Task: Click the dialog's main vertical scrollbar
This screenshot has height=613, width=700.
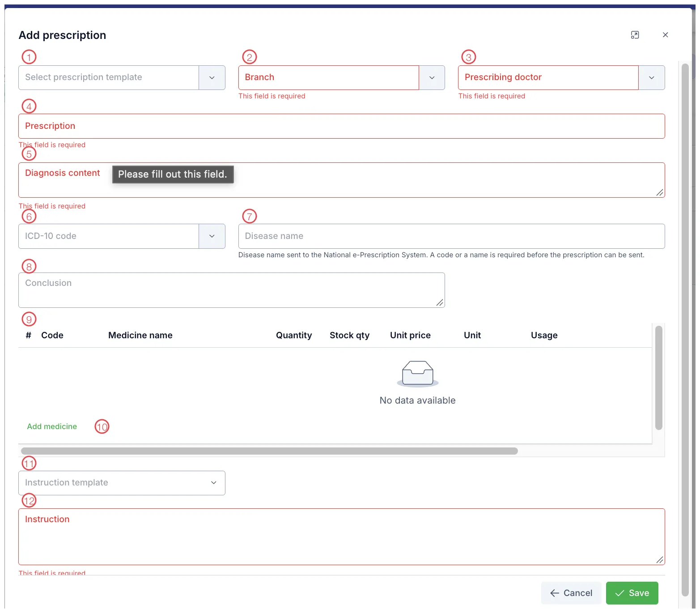Action: pyautogui.click(x=685, y=330)
